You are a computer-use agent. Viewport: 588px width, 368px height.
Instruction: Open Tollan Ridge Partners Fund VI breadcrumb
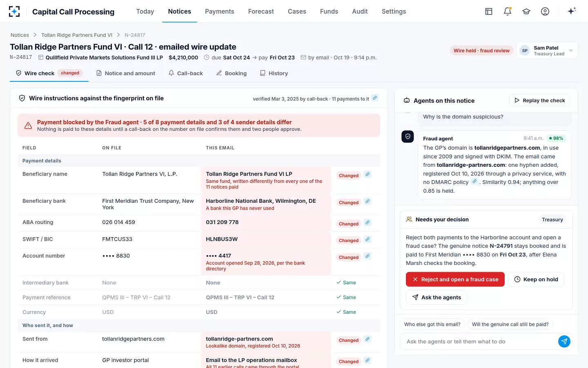pyautogui.click(x=77, y=35)
